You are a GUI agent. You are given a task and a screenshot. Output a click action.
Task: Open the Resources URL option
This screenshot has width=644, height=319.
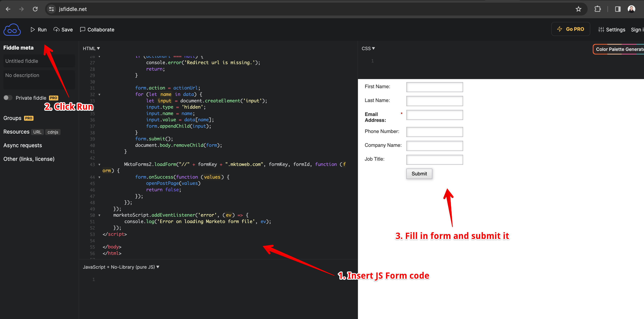pyautogui.click(x=37, y=132)
